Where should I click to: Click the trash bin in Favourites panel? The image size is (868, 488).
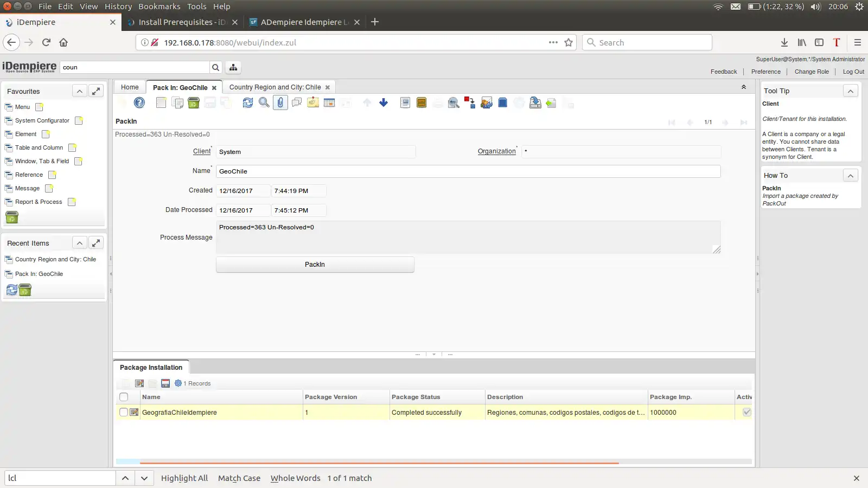12,217
